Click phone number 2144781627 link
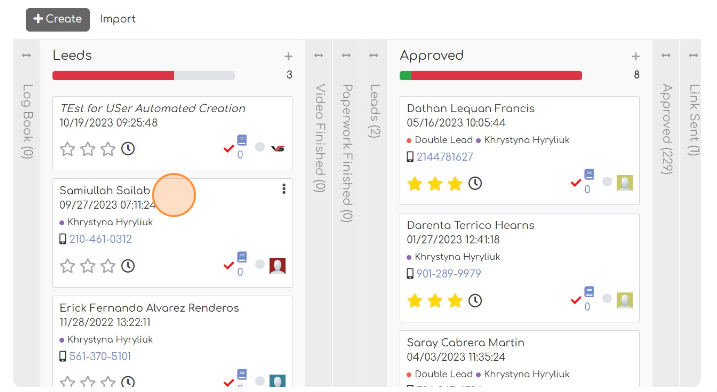The height and width of the screenshot is (392, 717). point(444,157)
